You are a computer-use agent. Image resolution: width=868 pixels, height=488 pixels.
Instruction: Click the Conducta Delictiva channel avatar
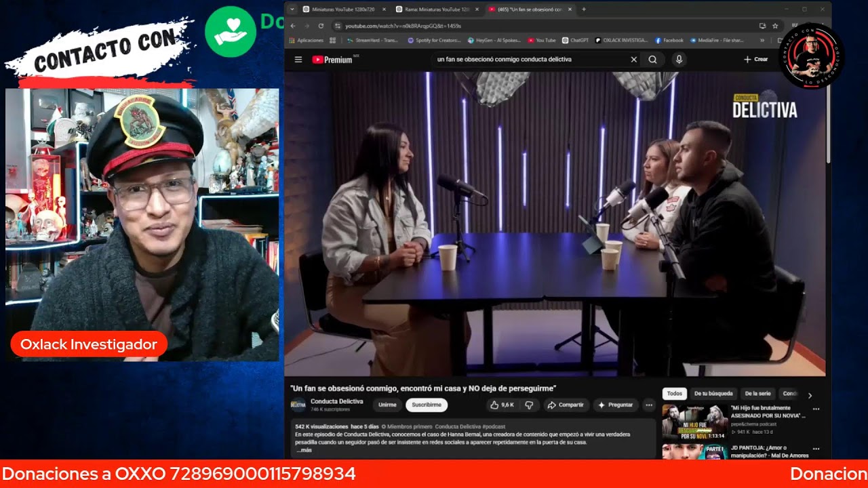coord(298,405)
